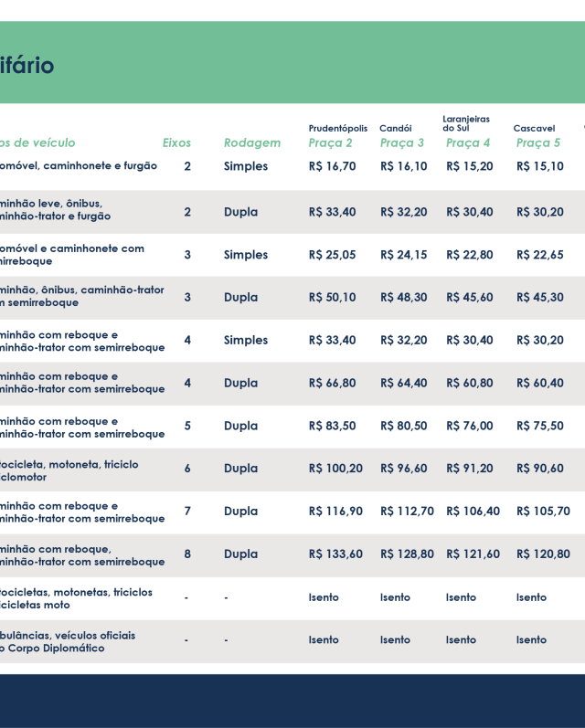Select the R$ 48,30 price in Candói column
Image resolution: width=585 pixels, height=728 pixels.
pos(403,298)
